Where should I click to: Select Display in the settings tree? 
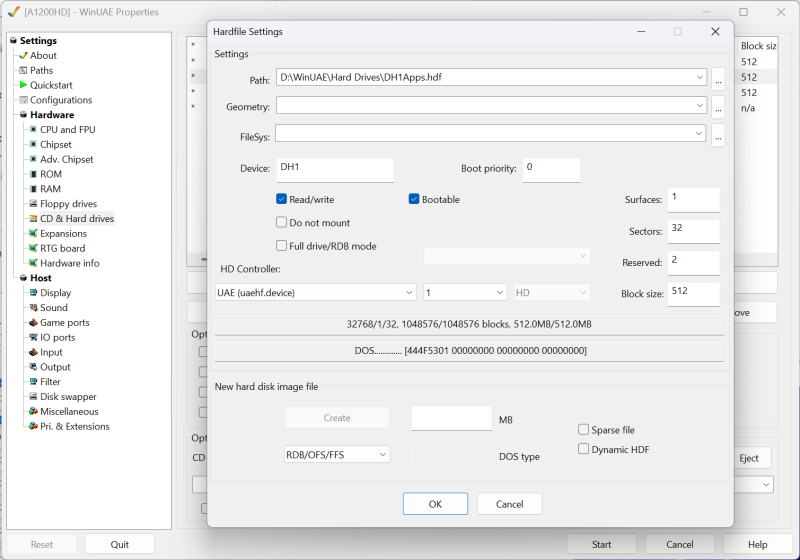coord(56,293)
